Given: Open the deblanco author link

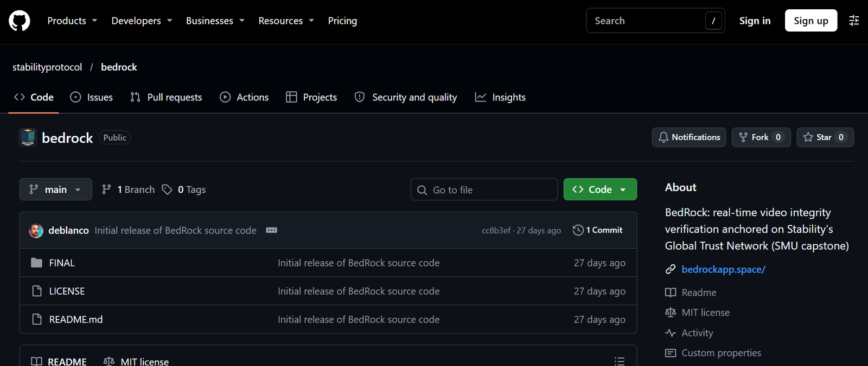Looking at the screenshot, I should pos(68,230).
